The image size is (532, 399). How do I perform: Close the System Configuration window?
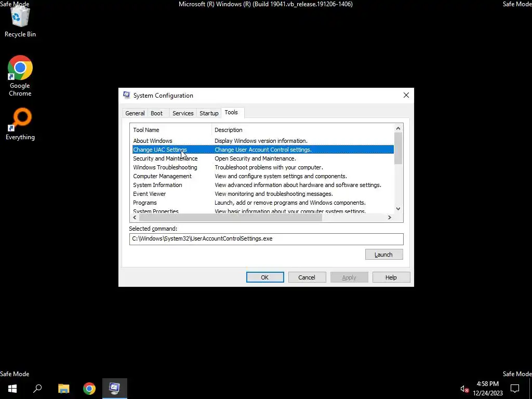[406, 96]
